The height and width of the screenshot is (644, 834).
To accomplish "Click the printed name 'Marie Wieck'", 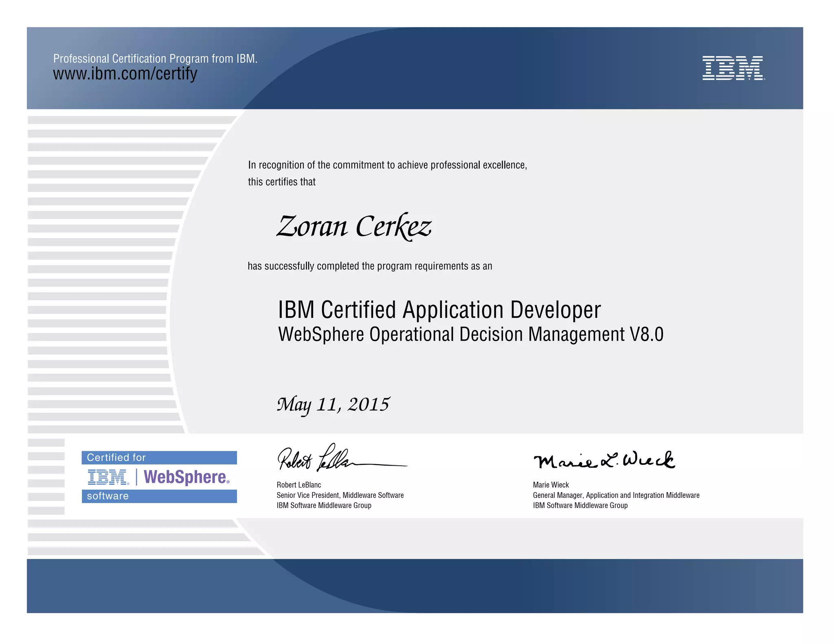I will pos(551,485).
